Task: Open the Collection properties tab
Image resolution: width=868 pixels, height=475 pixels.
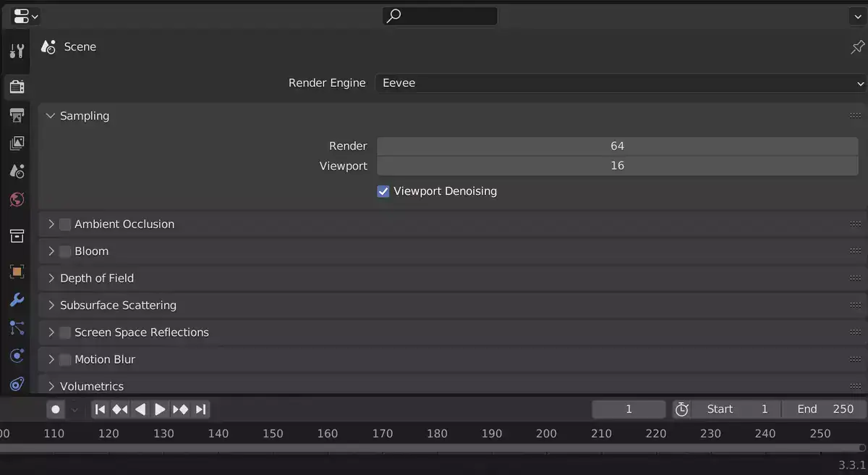Action: click(17, 236)
